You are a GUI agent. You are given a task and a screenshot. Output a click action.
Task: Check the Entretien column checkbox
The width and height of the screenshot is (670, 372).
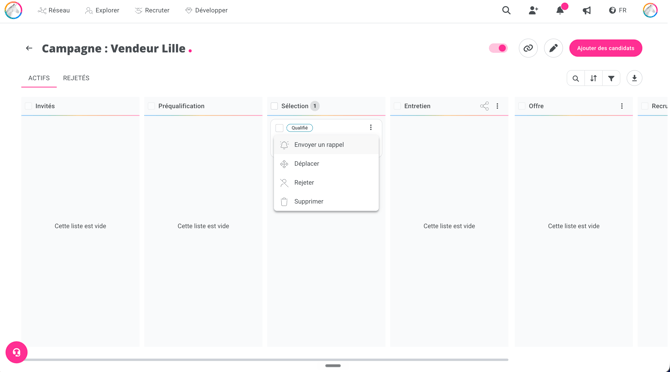[x=397, y=106]
